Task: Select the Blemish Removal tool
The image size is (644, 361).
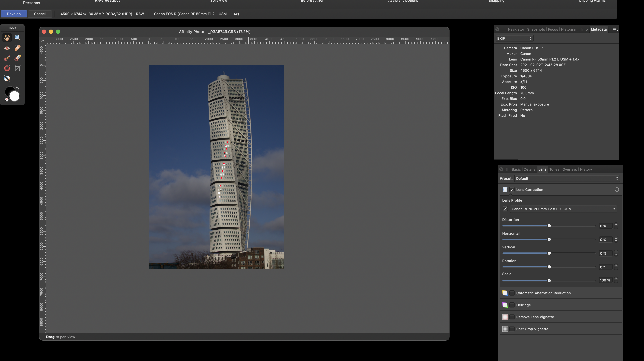Action: [18, 48]
